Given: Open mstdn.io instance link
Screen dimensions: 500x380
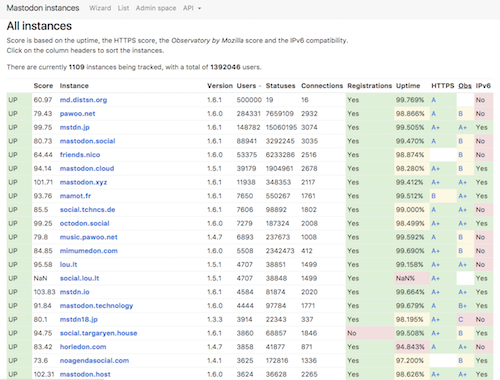Looking at the screenshot, I should [x=75, y=292].
